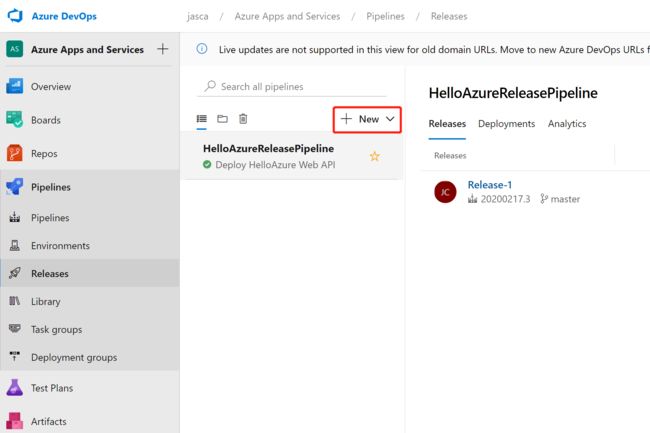
Task: Favorite HelloAzureReleasePipeline with the star
Action: tap(374, 156)
